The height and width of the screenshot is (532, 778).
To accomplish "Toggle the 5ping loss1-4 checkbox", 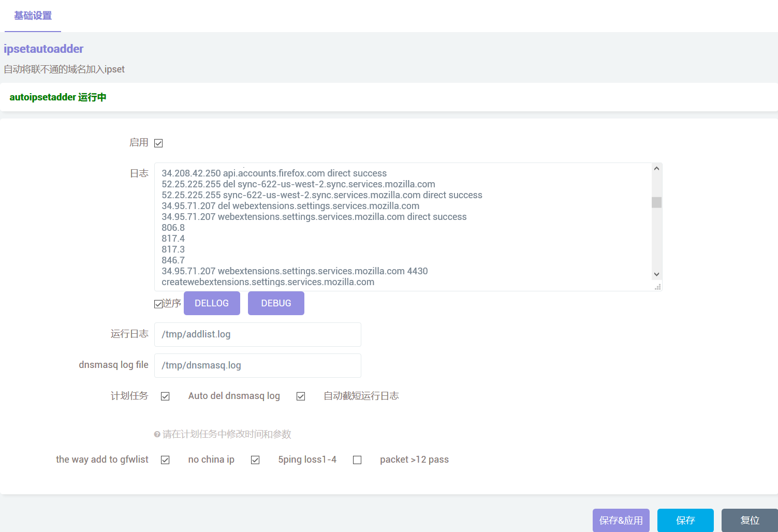I will (x=255, y=460).
